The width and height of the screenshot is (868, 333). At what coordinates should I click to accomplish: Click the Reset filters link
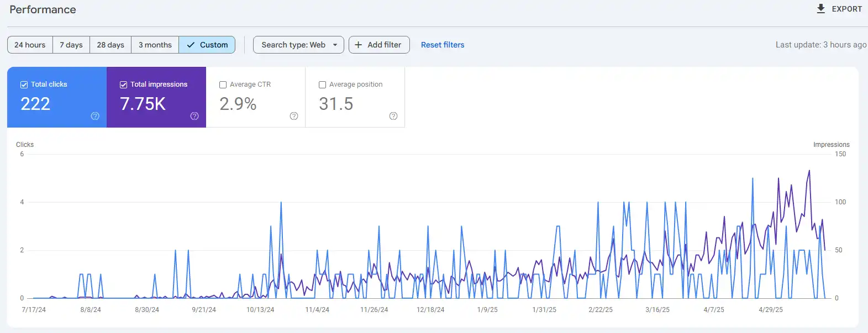coord(443,45)
